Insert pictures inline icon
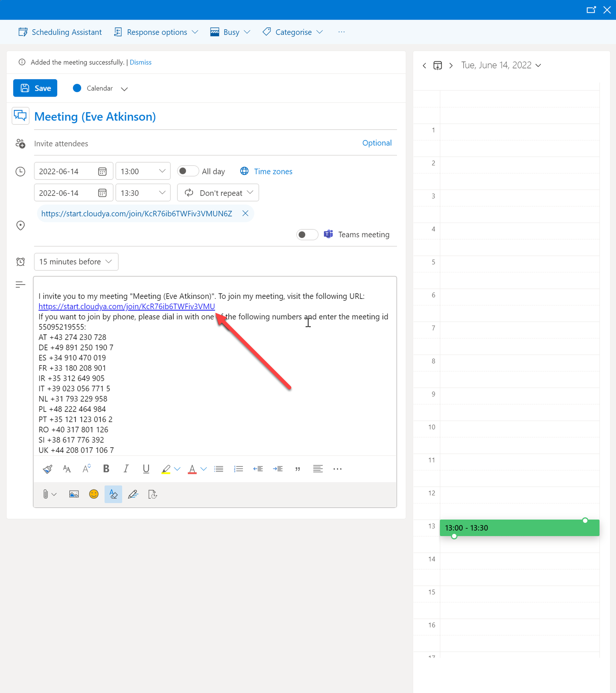Screen dimensions: 616x693 (74, 494)
